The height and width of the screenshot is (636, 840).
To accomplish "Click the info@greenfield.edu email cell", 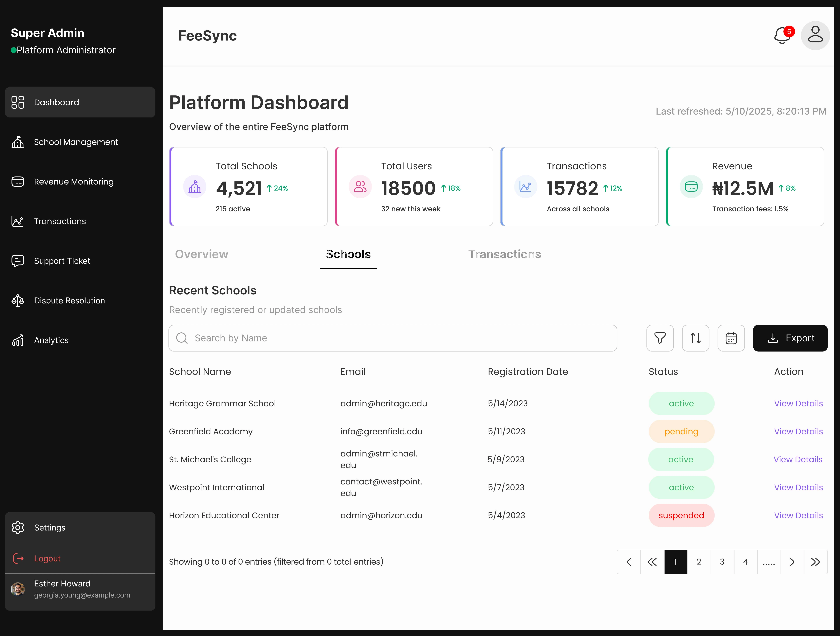I will [381, 431].
